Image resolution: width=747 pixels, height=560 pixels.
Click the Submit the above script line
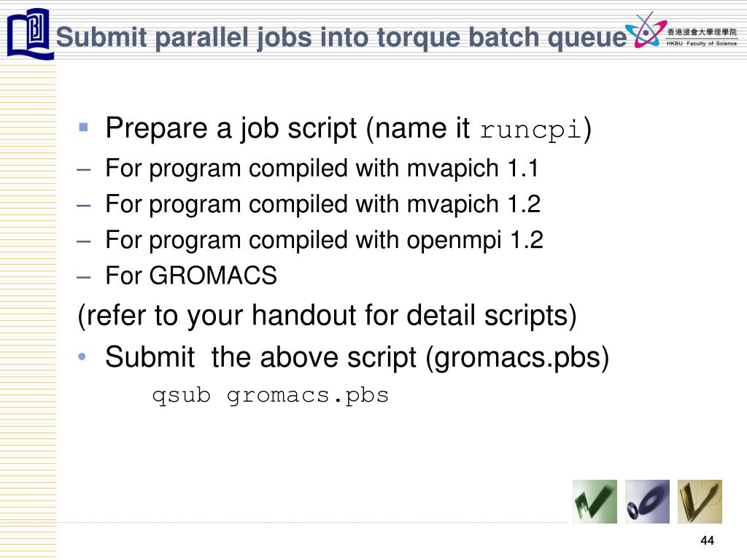pyautogui.click(x=357, y=357)
